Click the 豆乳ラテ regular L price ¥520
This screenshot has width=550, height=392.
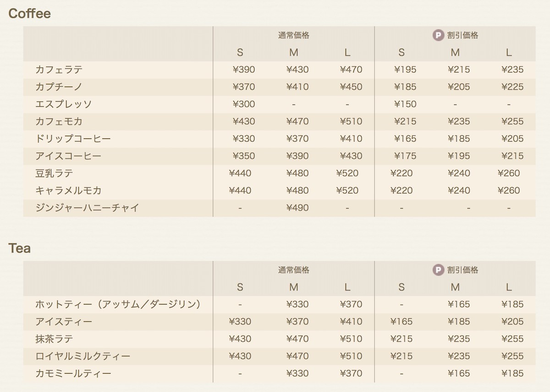347,173
